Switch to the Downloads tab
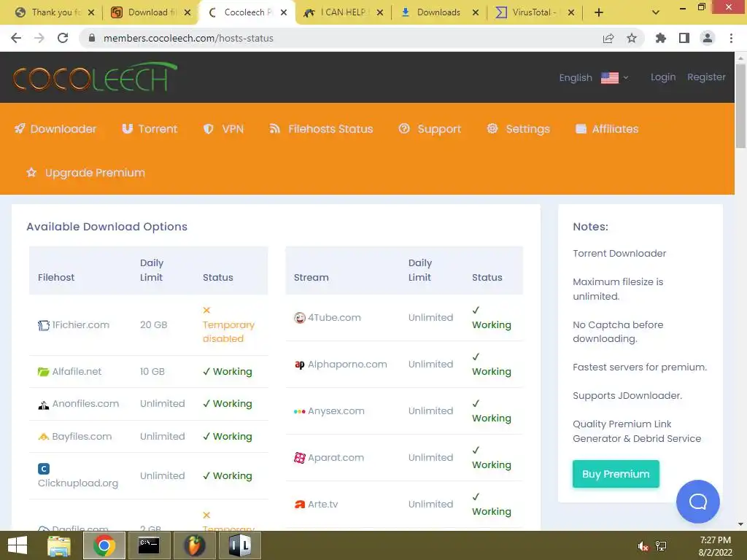747x560 pixels. click(438, 12)
